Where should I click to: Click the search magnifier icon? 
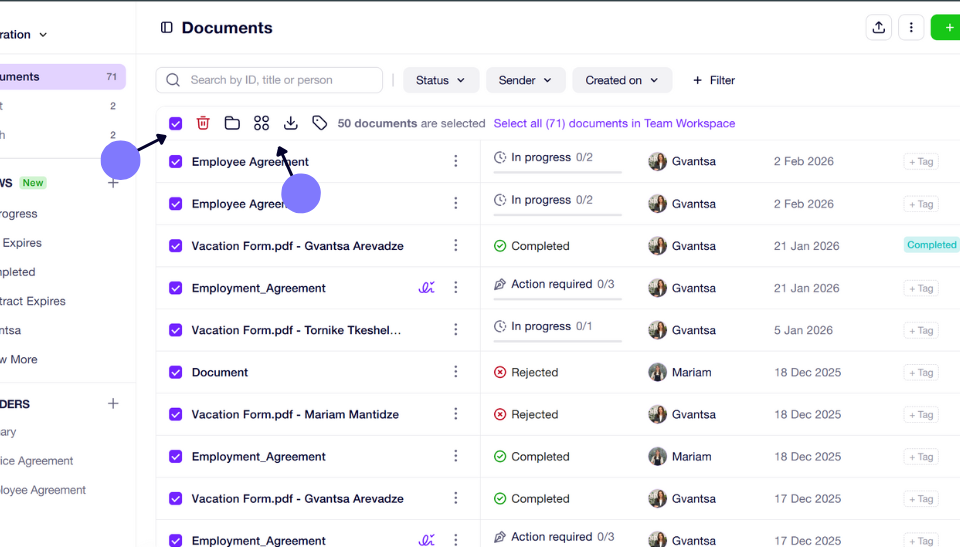(x=173, y=80)
